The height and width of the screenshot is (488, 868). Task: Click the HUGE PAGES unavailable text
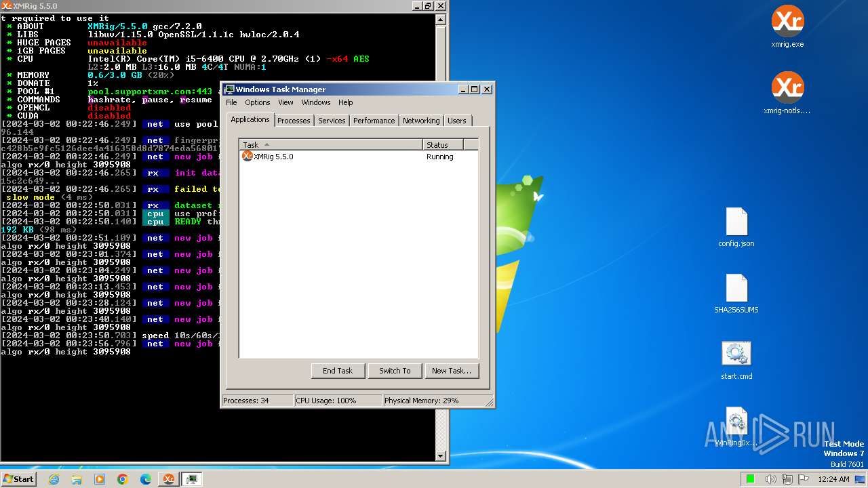(117, 43)
